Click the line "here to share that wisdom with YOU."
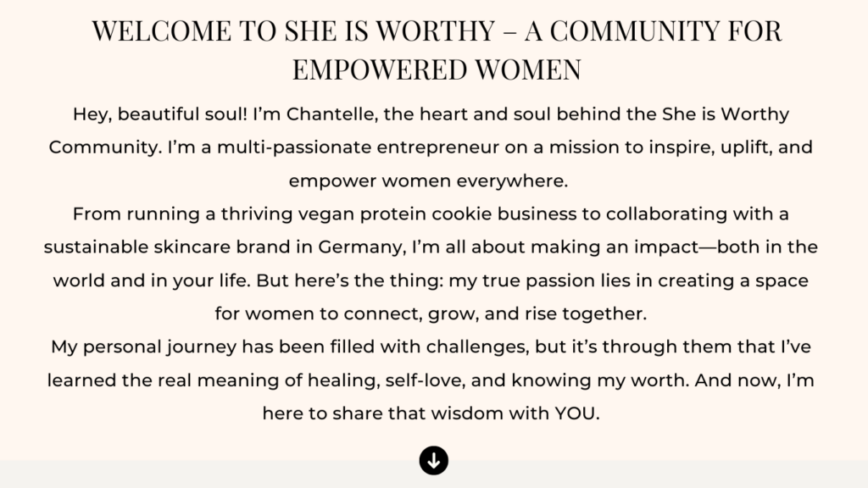The height and width of the screenshot is (488, 868). click(x=433, y=413)
